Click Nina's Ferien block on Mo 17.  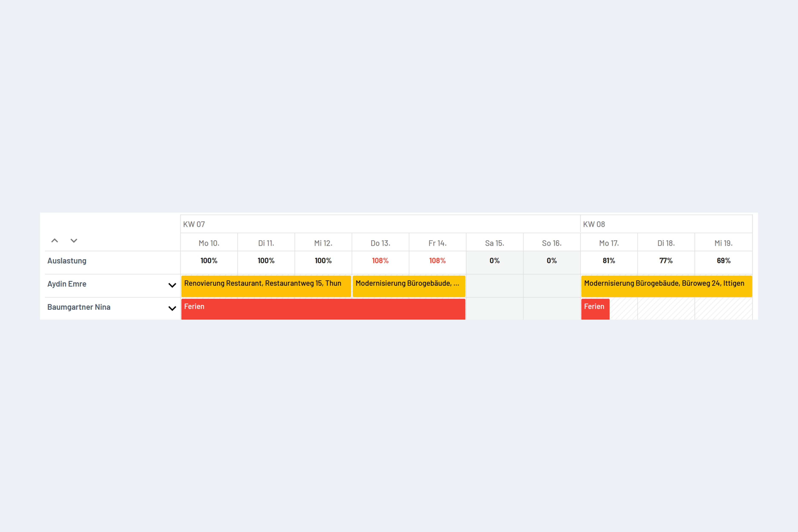tap(595, 309)
